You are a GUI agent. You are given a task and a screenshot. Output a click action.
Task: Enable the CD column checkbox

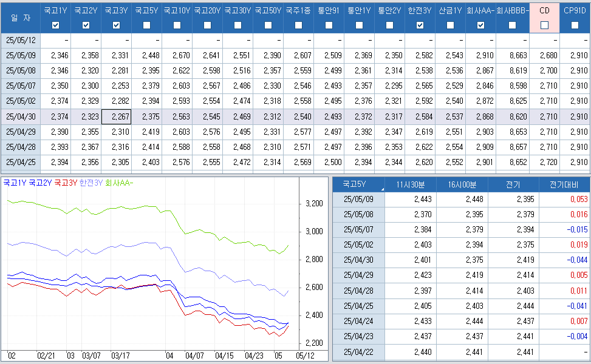[544, 25]
